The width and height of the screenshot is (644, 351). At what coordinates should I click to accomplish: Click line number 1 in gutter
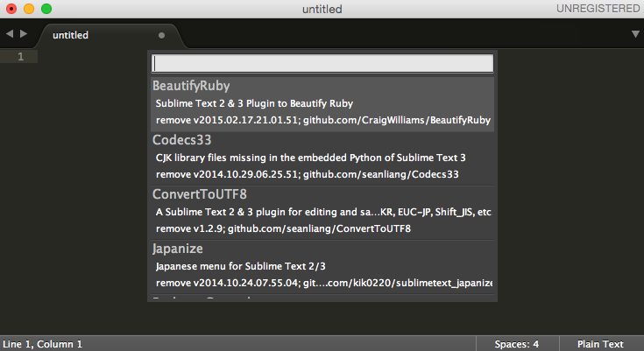(20, 57)
